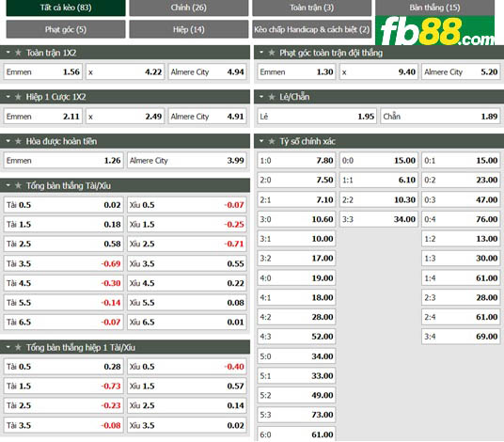Collapse the Tỷ số chính xác arrow
Viewport: 504px width, 442px height.
tap(261, 141)
